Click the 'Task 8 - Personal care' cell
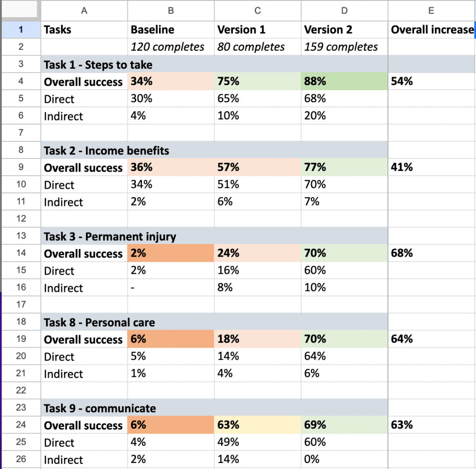Viewport: 476px width, 469px height. tap(99, 323)
